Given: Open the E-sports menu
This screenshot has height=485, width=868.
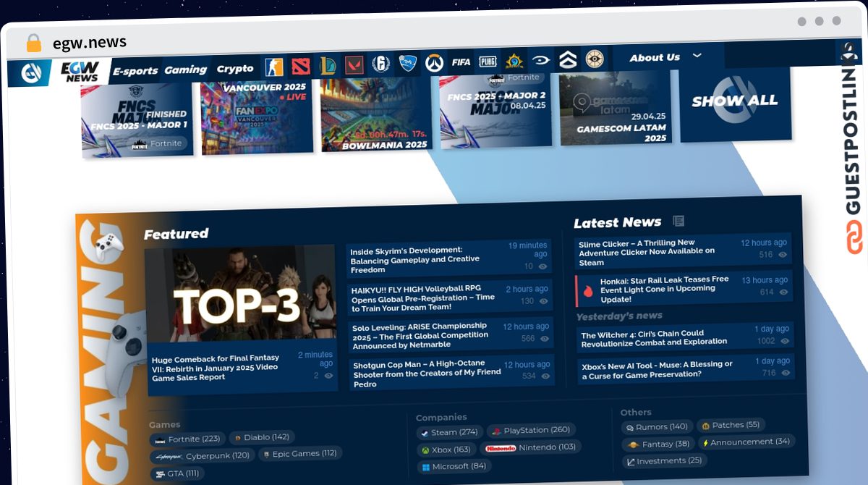Looking at the screenshot, I should (x=135, y=71).
